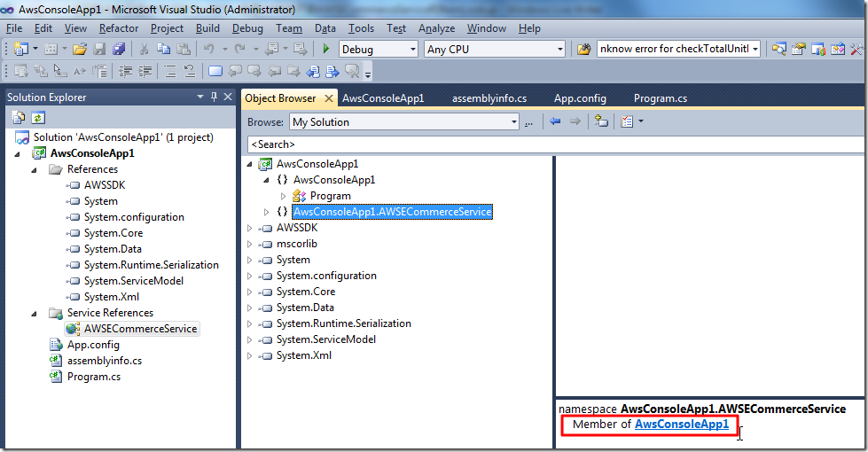The height and width of the screenshot is (452, 868).
Task: Switch to the assemblyinfo.cs tab
Action: tap(489, 98)
